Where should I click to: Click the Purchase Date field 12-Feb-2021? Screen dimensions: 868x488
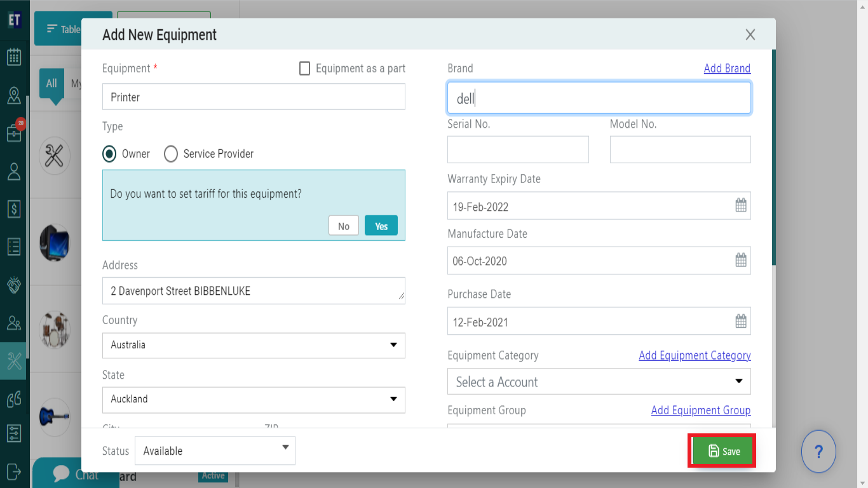(x=599, y=321)
